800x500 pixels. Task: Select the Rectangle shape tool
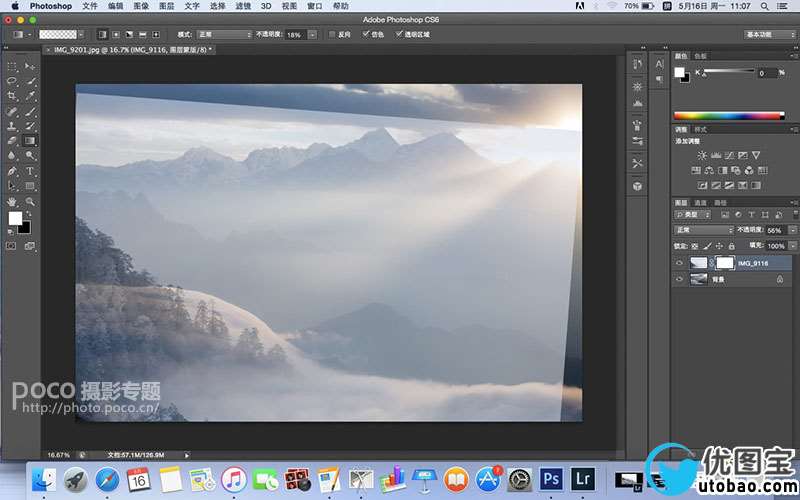point(30,186)
